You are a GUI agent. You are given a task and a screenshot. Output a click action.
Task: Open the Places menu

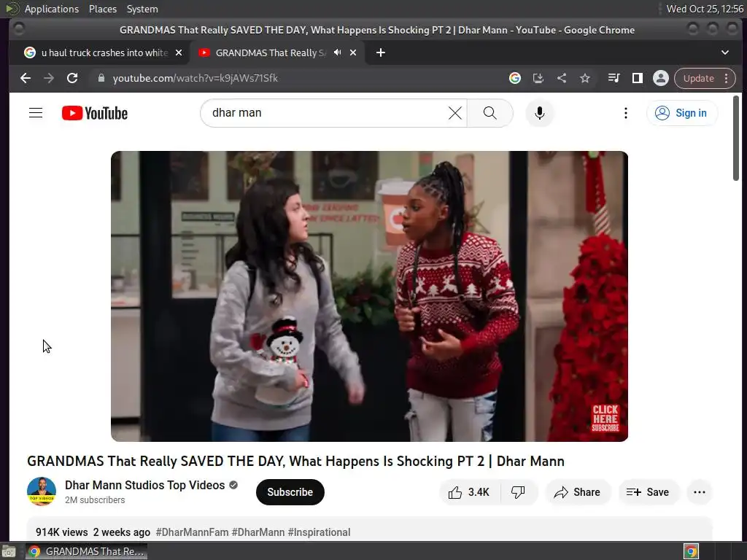coord(103,9)
